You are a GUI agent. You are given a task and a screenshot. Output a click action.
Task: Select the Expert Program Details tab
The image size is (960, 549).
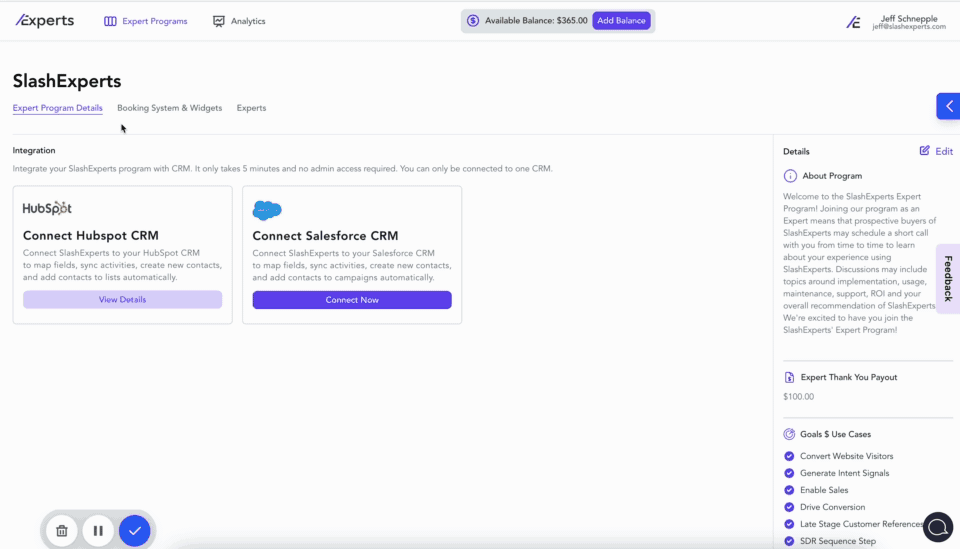pos(58,108)
